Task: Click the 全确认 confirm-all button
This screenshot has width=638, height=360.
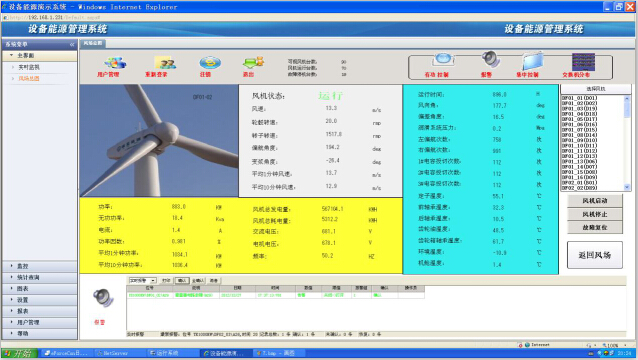Action: pos(198,280)
